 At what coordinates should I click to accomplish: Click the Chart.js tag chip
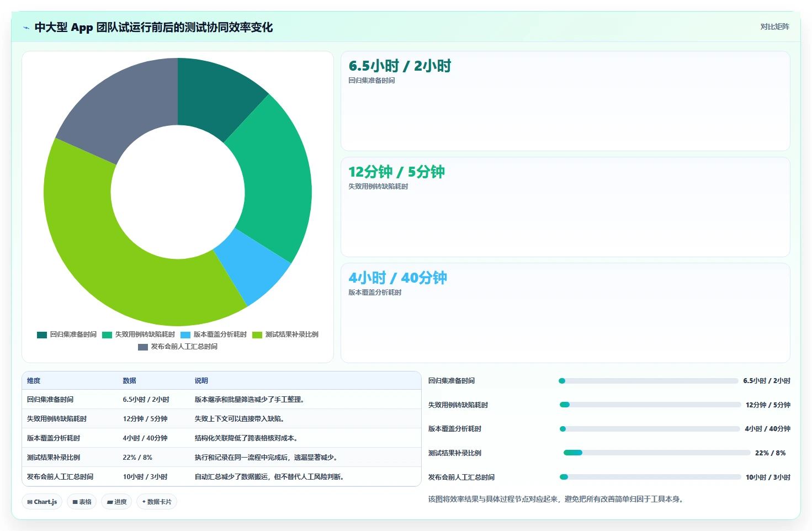(42, 502)
